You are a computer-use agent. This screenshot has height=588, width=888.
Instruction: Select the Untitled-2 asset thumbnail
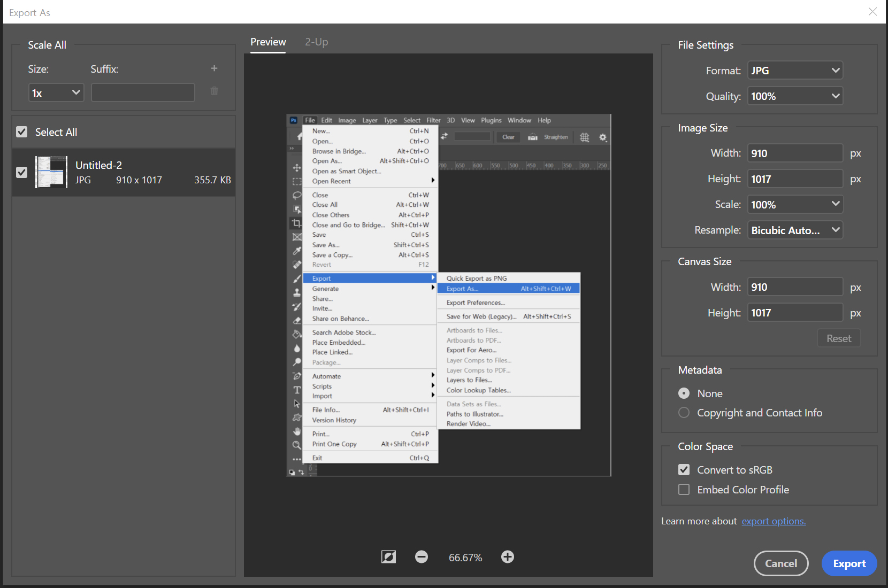(51, 172)
